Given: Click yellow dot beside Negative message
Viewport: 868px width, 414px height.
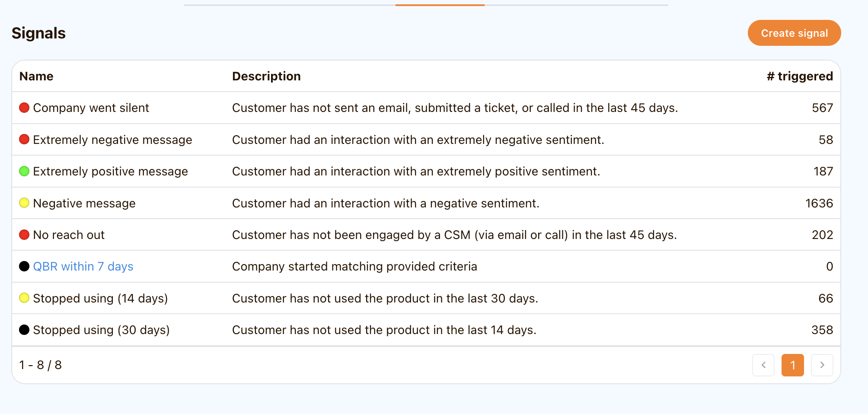Looking at the screenshot, I should [24, 203].
